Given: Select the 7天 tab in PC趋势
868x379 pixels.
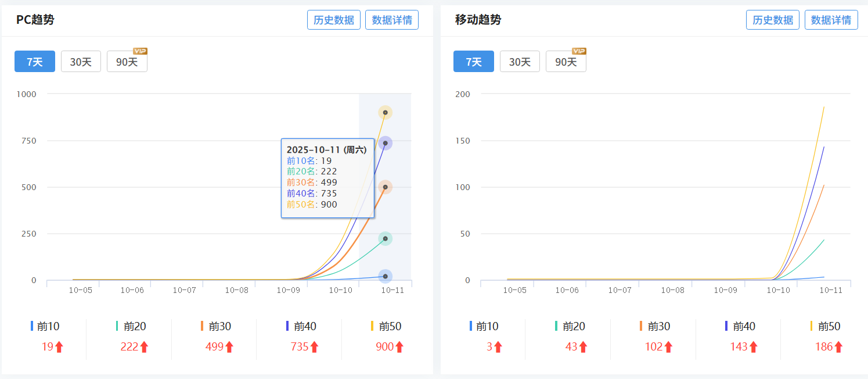Looking at the screenshot, I should coord(35,62).
